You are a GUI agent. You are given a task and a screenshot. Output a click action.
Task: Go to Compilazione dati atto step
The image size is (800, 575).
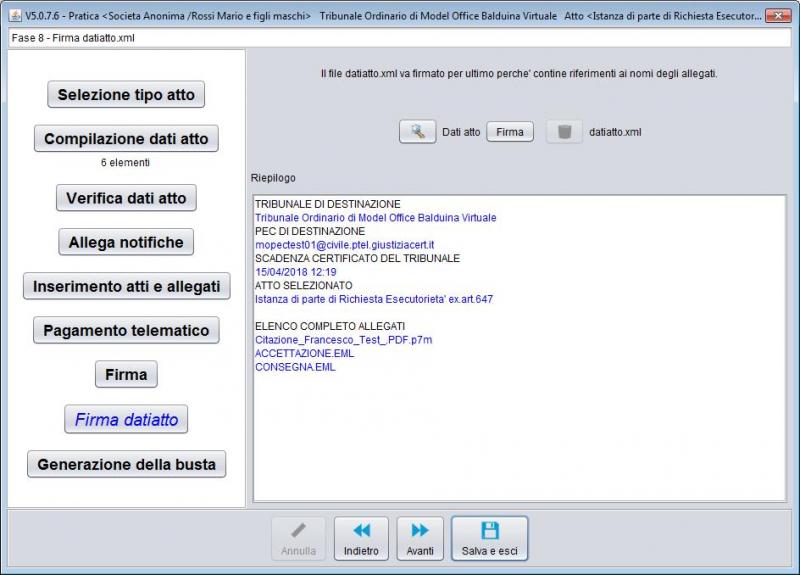pos(126,139)
